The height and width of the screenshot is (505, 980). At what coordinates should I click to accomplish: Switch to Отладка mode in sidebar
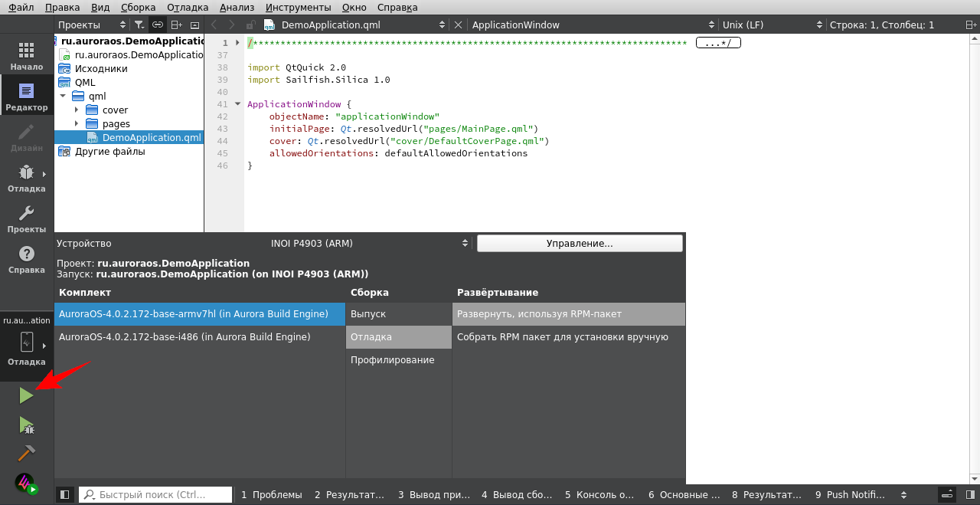(26, 179)
